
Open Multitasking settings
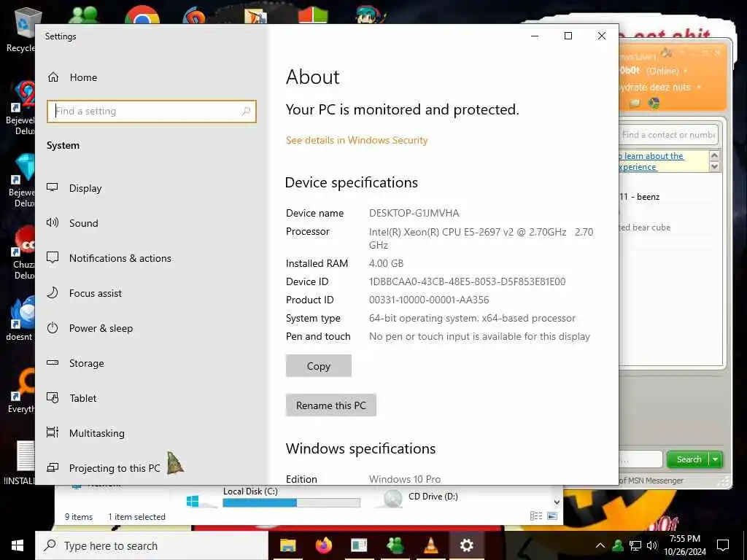pos(86,433)
